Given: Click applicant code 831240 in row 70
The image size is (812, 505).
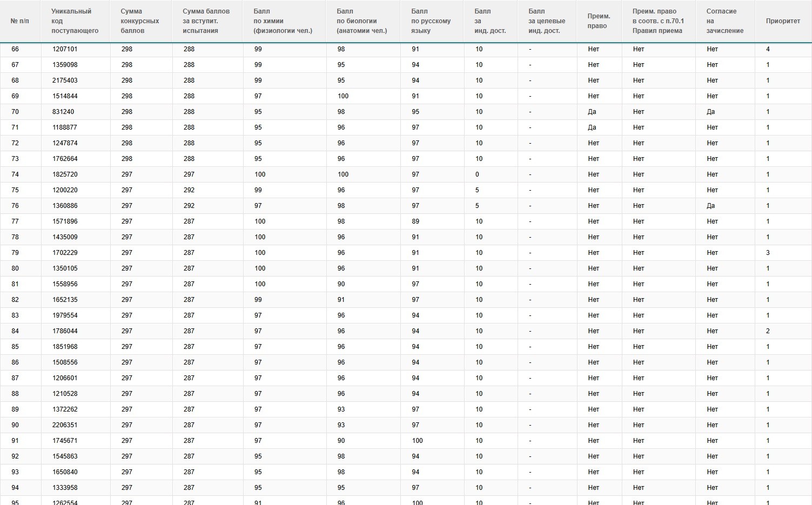Looking at the screenshot, I should tap(63, 112).
